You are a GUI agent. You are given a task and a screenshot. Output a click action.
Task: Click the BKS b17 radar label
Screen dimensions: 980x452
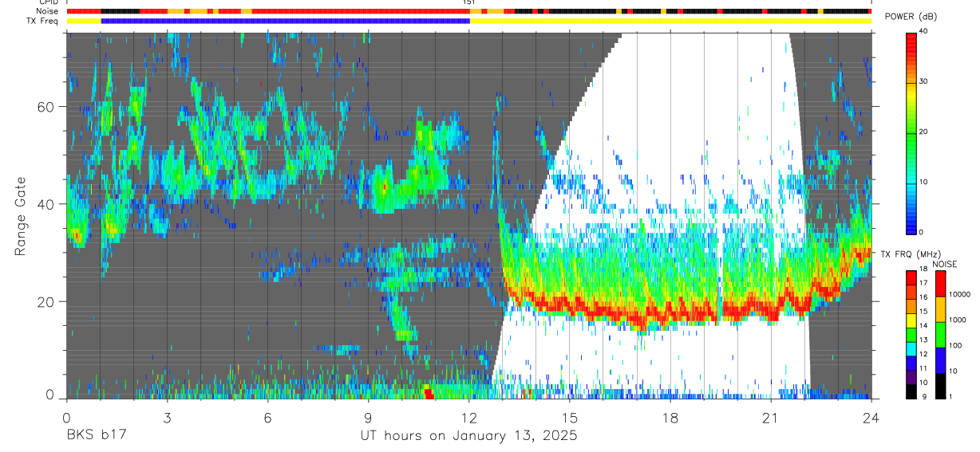click(x=96, y=435)
